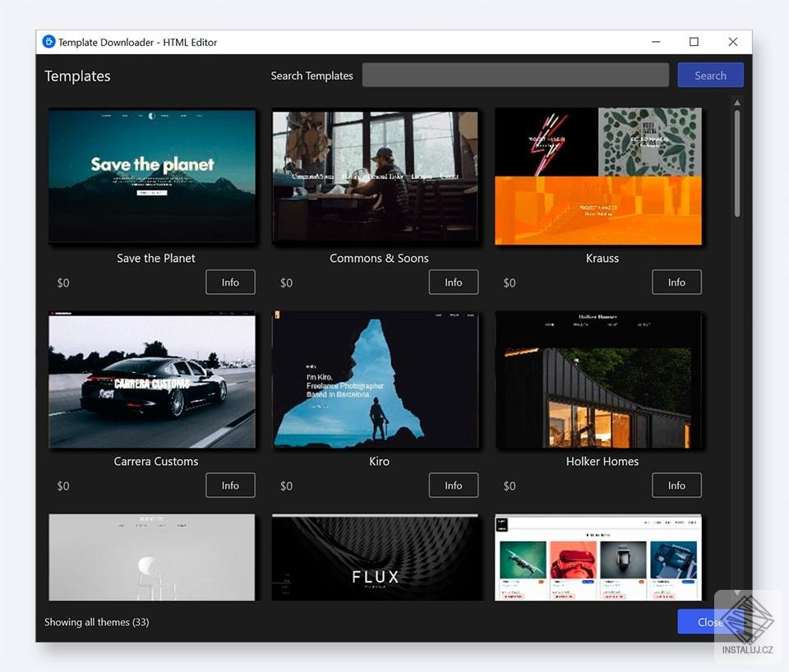The image size is (789, 672).
Task: Choose the Carrera Customs car thumbnail
Action: coord(152,380)
